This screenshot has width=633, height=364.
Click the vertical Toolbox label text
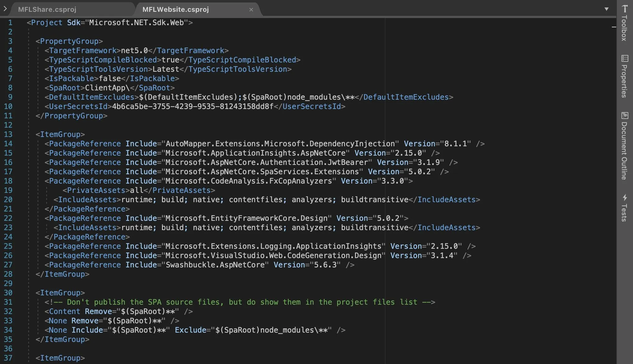624,29
